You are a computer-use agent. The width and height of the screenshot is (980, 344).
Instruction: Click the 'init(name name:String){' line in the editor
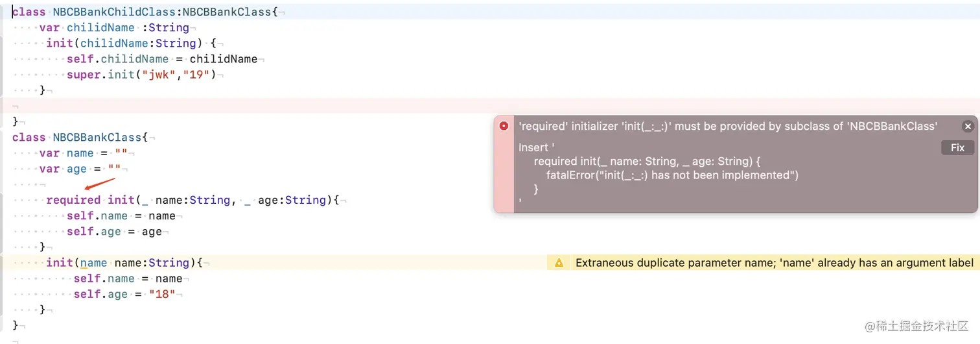pos(124,263)
